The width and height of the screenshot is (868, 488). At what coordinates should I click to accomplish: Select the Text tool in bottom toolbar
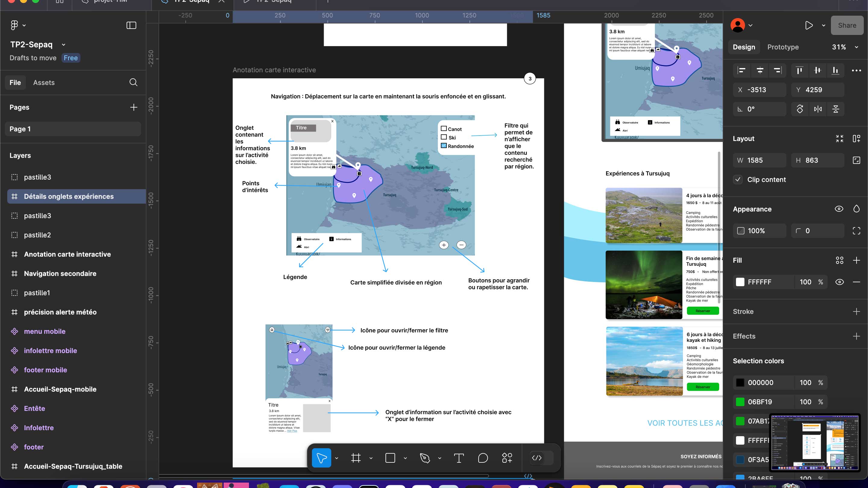[459, 458]
